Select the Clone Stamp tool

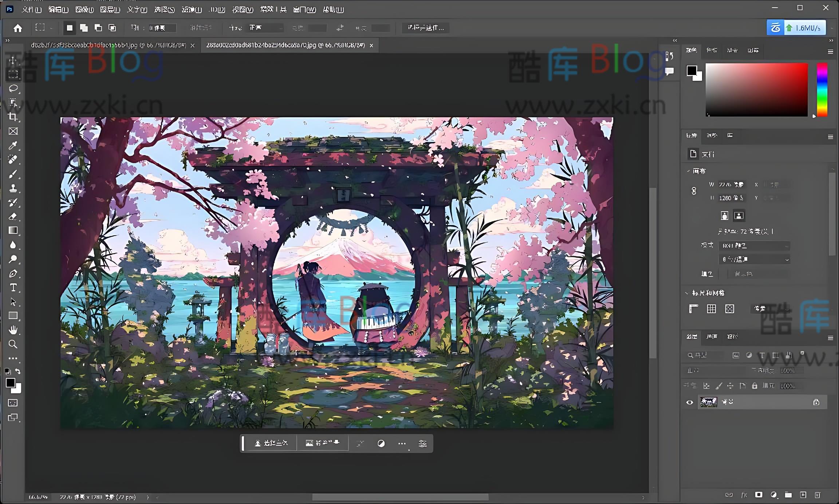(x=13, y=188)
